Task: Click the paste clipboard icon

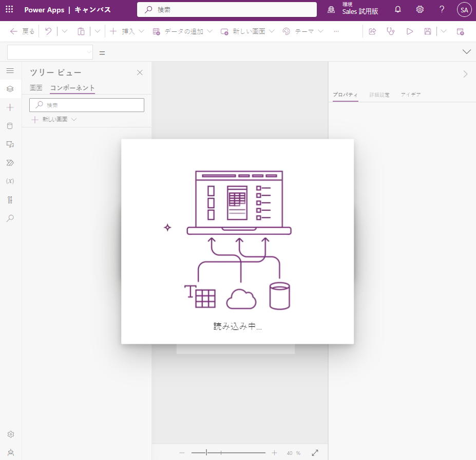Action: click(81, 31)
